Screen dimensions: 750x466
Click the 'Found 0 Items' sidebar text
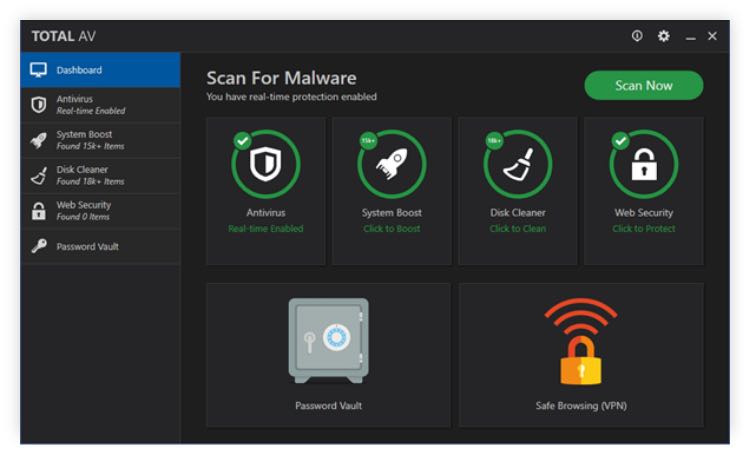pos(83,217)
